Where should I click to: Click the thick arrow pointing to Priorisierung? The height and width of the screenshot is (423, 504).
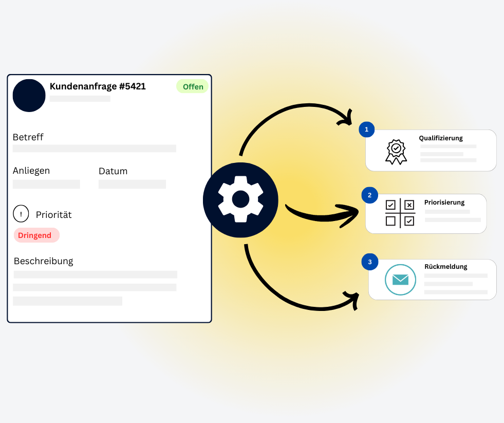(x=321, y=213)
